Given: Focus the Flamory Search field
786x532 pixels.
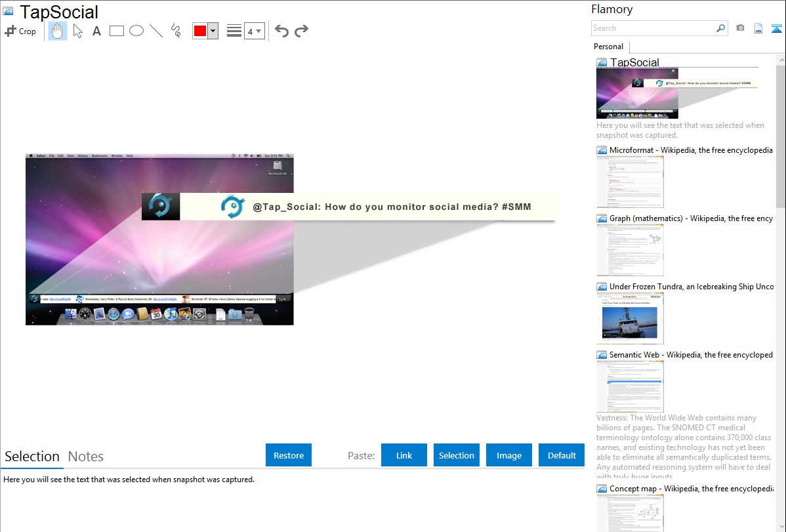Looking at the screenshot, I should 653,28.
